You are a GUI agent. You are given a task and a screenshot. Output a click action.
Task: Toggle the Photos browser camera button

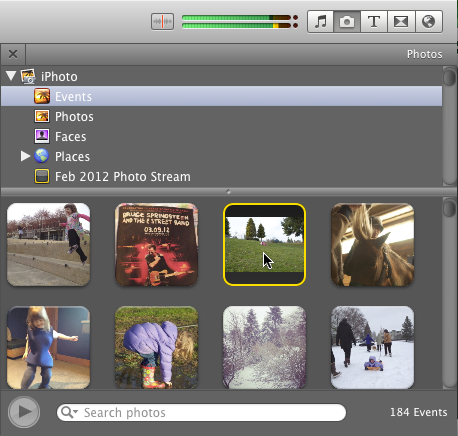(x=347, y=22)
